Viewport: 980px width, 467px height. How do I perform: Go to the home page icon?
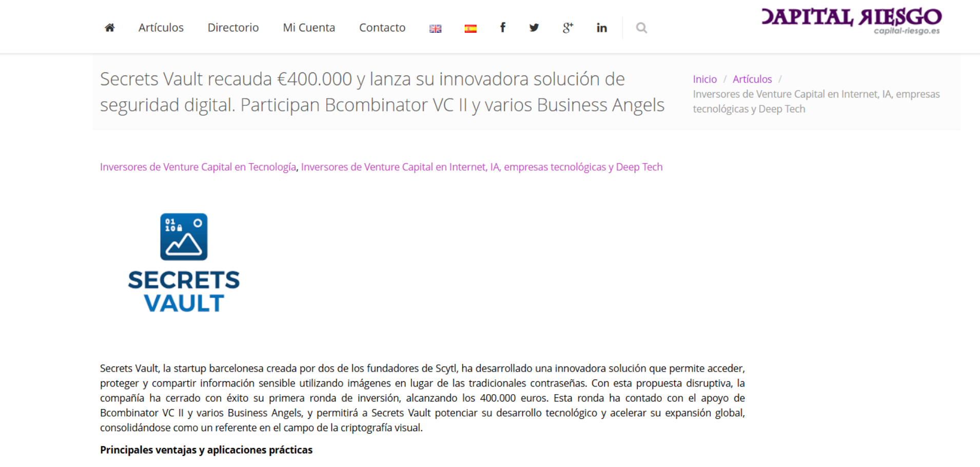(x=110, y=28)
